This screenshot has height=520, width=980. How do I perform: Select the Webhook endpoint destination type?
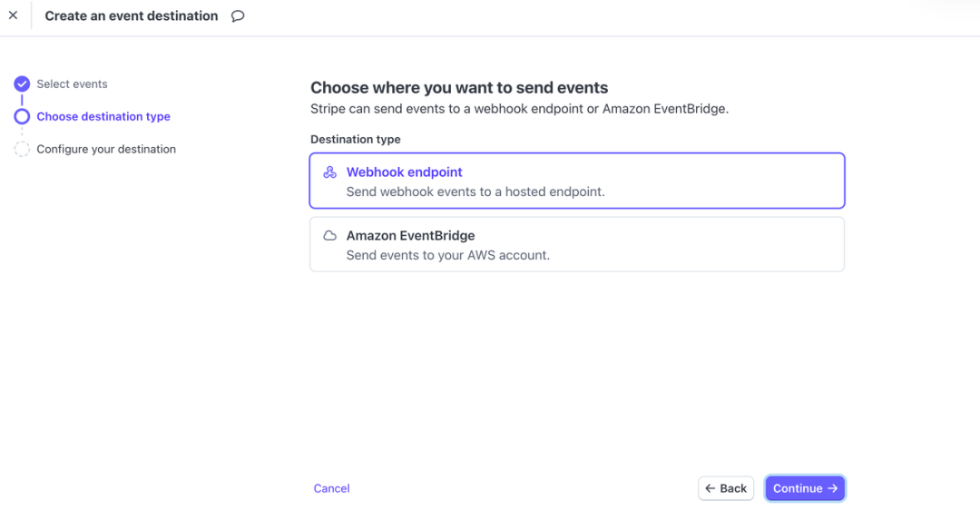(x=577, y=181)
